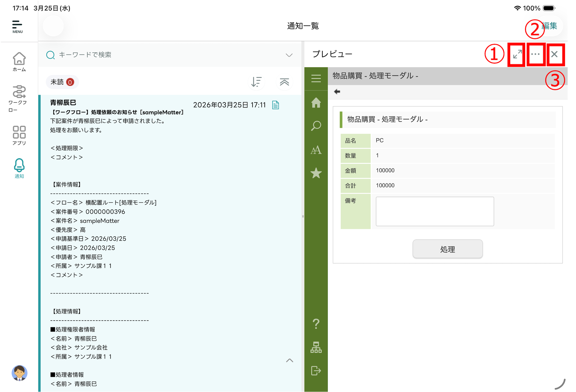Select the star favorites icon
This screenshot has width=576, height=392.
pyautogui.click(x=316, y=173)
